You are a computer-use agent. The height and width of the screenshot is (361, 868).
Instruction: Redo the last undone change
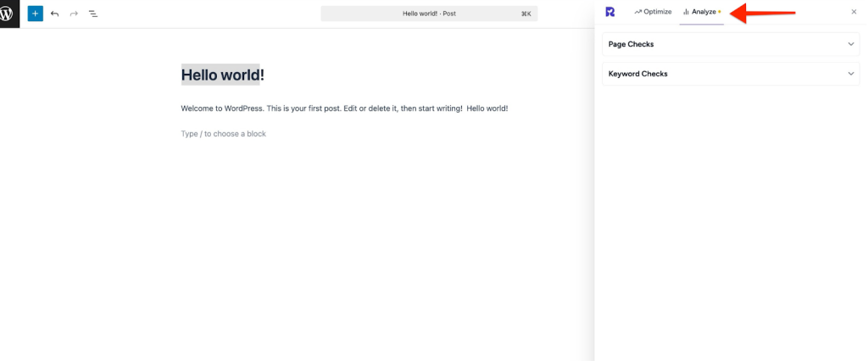[x=74, y=14]
